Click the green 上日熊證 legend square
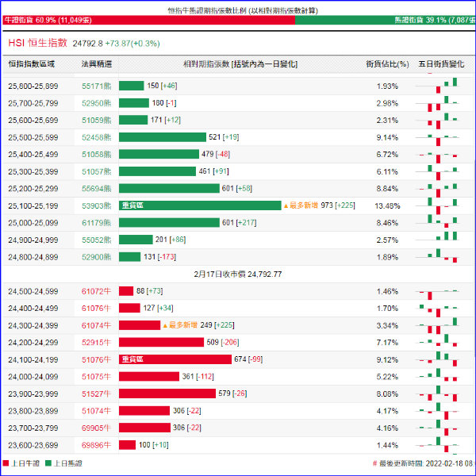The width and height of the screenshot is (476, 476). (x=48, y=463)
